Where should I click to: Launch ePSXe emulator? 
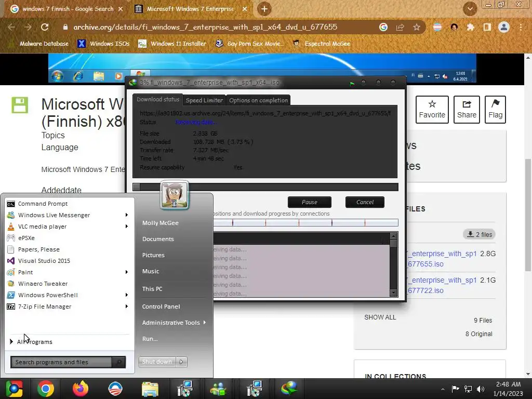point(26,238)
